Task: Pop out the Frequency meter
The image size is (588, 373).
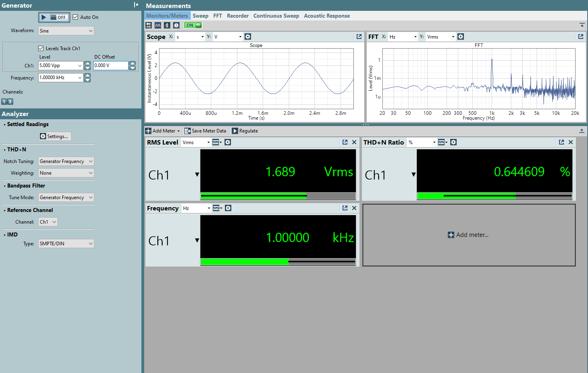Action: [x=345, y=208]
